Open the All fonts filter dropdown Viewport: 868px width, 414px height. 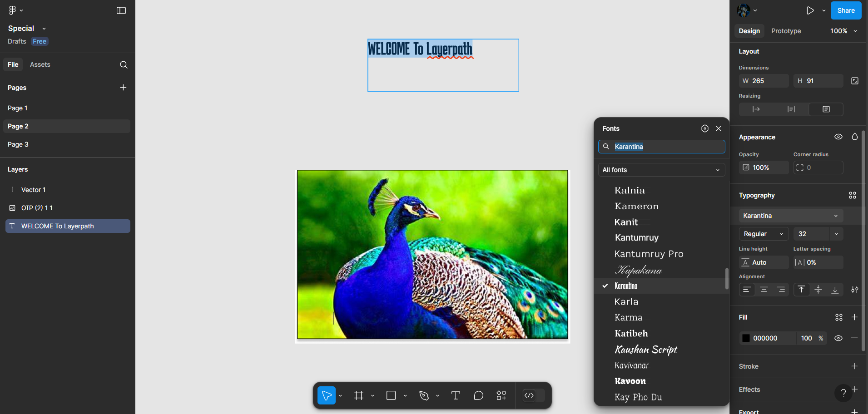[x=661, y=170]
